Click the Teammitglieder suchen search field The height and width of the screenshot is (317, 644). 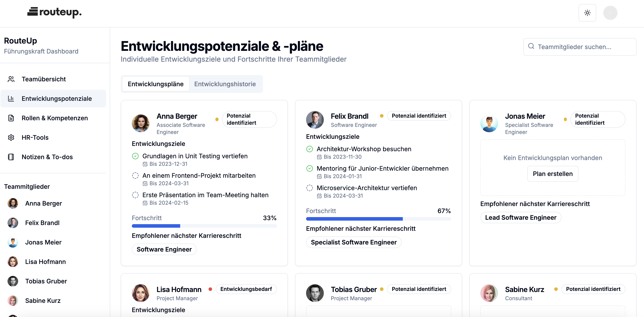point(579,47)
